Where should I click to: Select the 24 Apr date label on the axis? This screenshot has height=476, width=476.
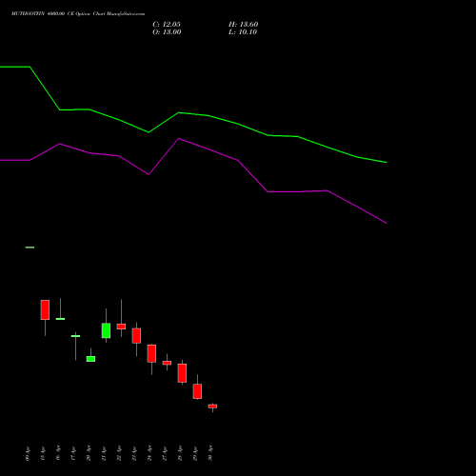[149, 453]
